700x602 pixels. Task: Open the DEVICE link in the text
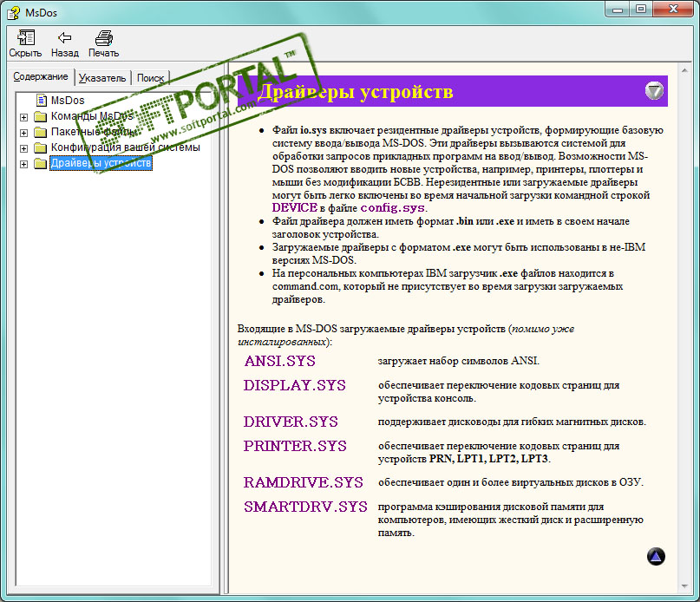pyautogui.click(x=295, y=207)
